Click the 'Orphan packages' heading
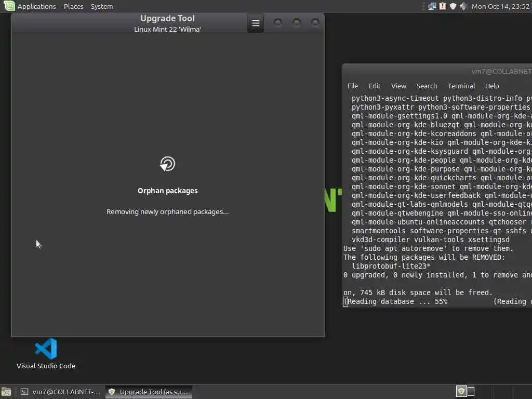This screenshot has height=399, width=532. click(168, 191)
